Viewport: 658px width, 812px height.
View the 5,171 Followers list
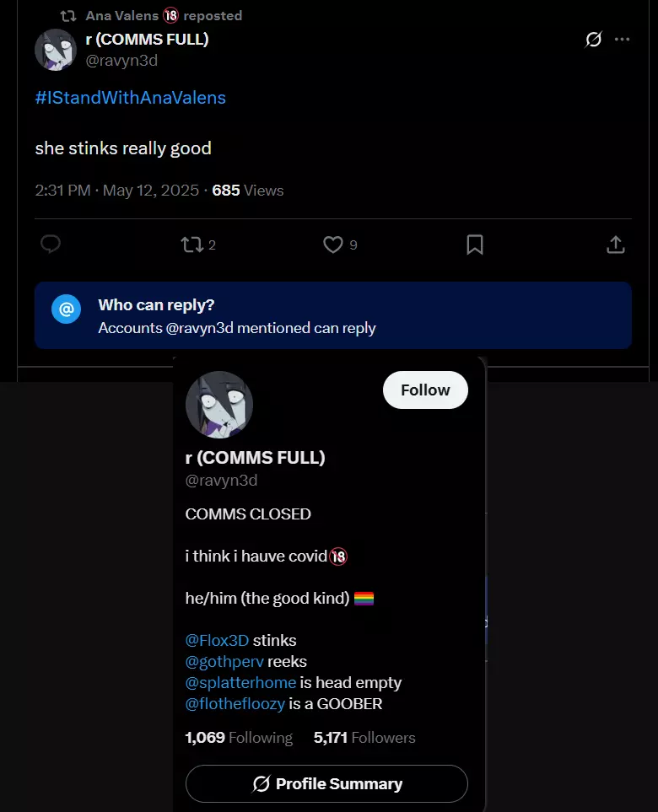tap(364, 738)
